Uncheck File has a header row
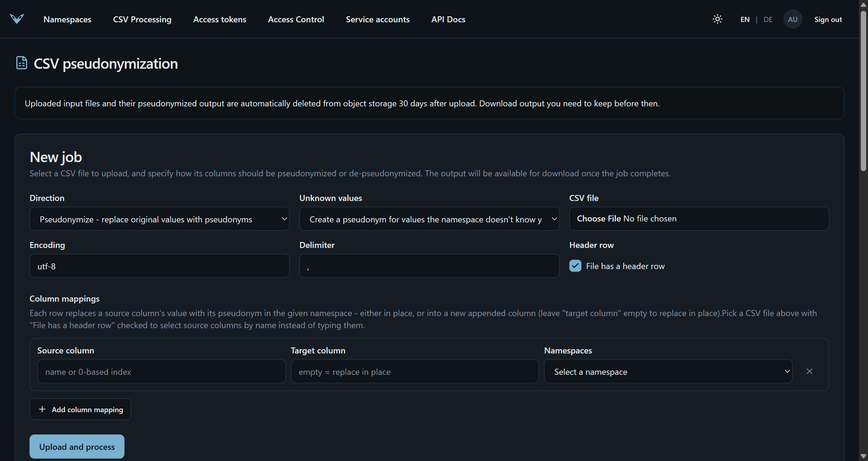Image resolution: width=868 pixels, height=461 pixels. click(x=575, y=266)
